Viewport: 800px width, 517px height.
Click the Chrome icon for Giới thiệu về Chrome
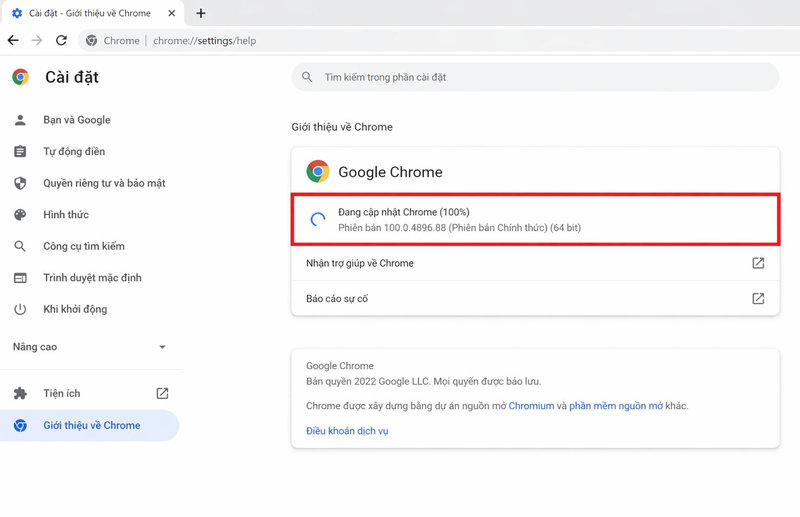20,425
